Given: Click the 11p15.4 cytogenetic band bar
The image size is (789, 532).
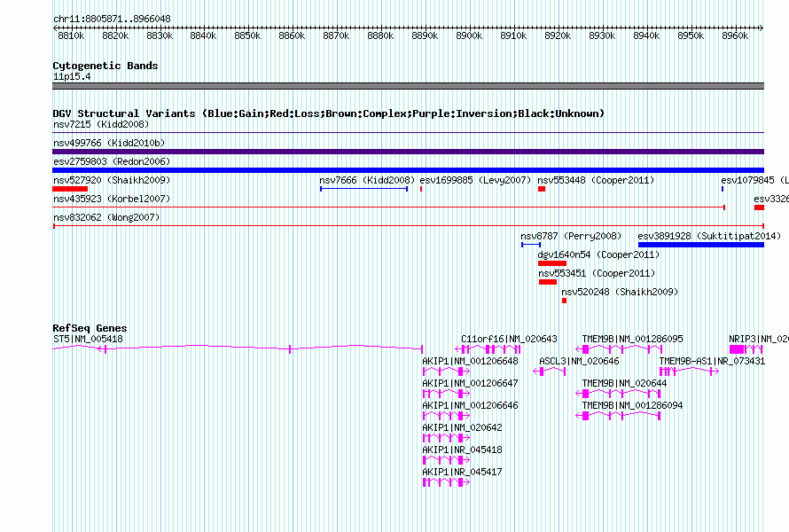Looking at the screenshot, I should (x=408, y=86).
